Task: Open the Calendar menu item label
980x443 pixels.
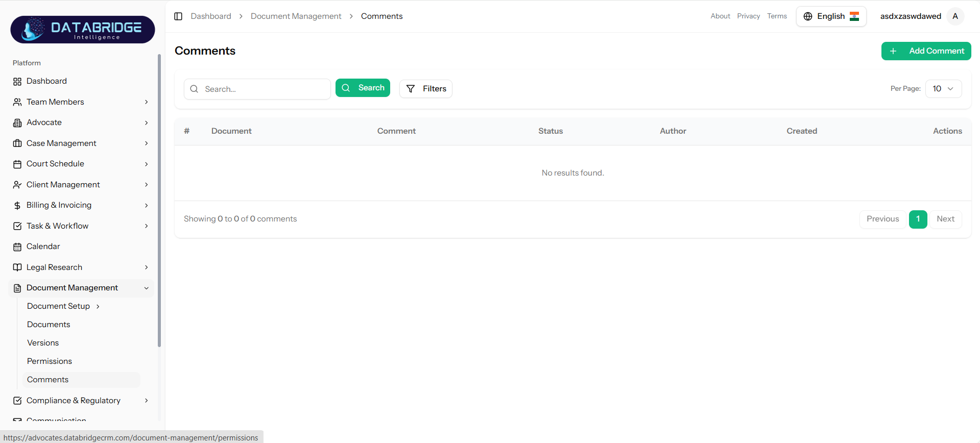Action: [43, 247]
